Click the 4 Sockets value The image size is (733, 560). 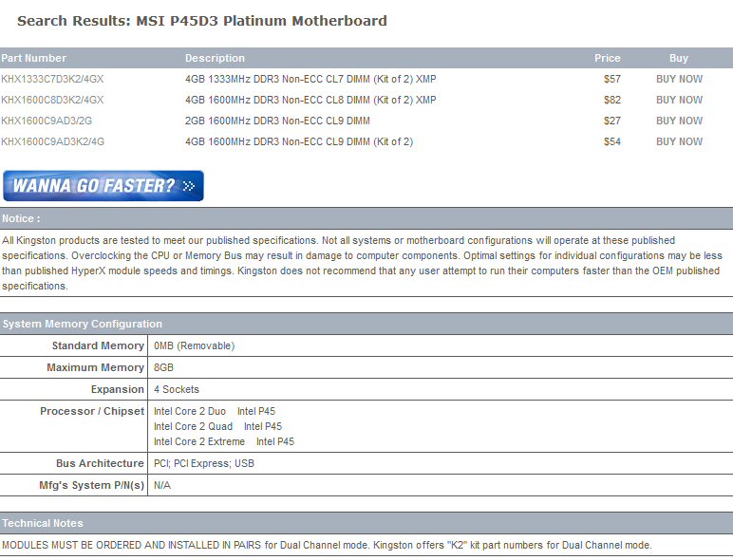pyautogui.click(x=177, y=389)
